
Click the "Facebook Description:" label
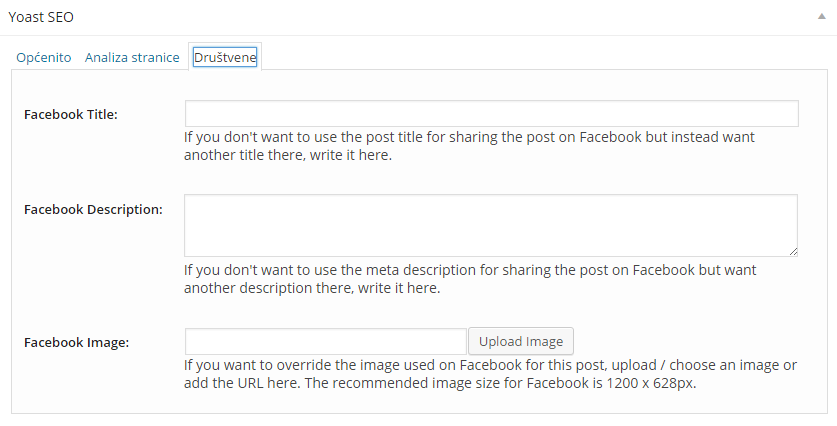93,209
